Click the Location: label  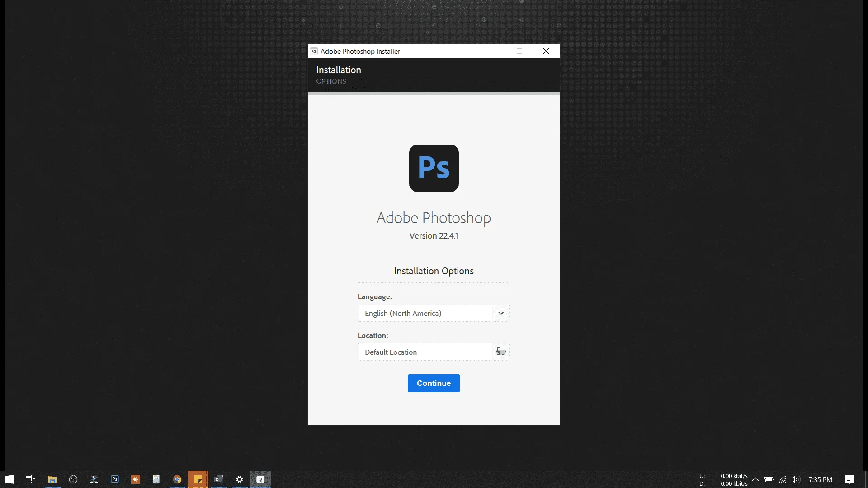tap(373, 336)
